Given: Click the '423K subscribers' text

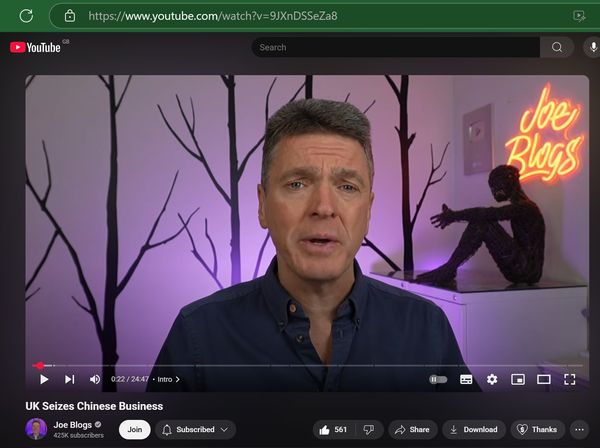Looking at the screenshot, I should point(78,435).
